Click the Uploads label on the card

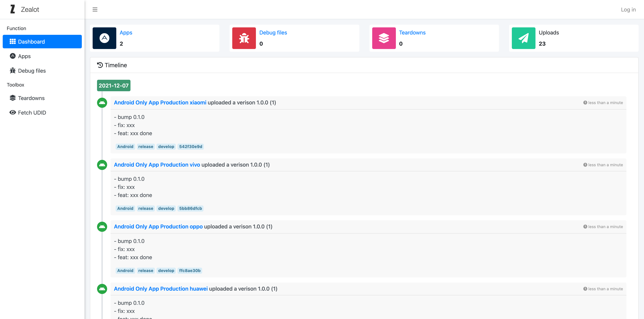point(549,33)
